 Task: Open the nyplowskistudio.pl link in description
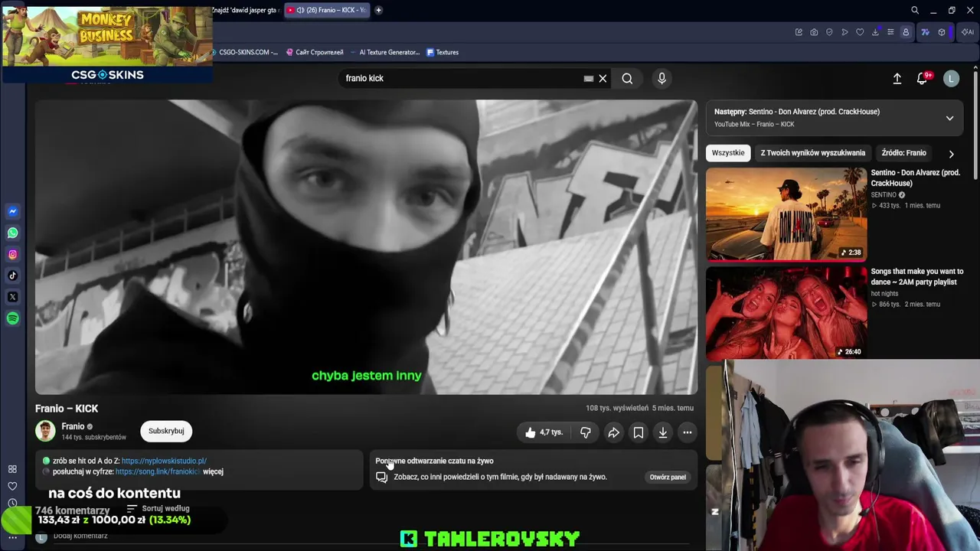coord(164,461)
